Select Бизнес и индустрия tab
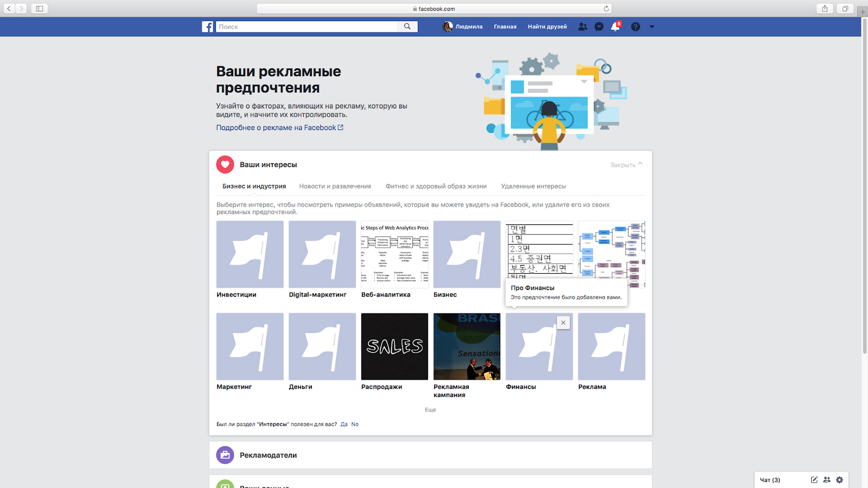The width and height of the screenshot is (868, 488). click(x=254, y=186)
